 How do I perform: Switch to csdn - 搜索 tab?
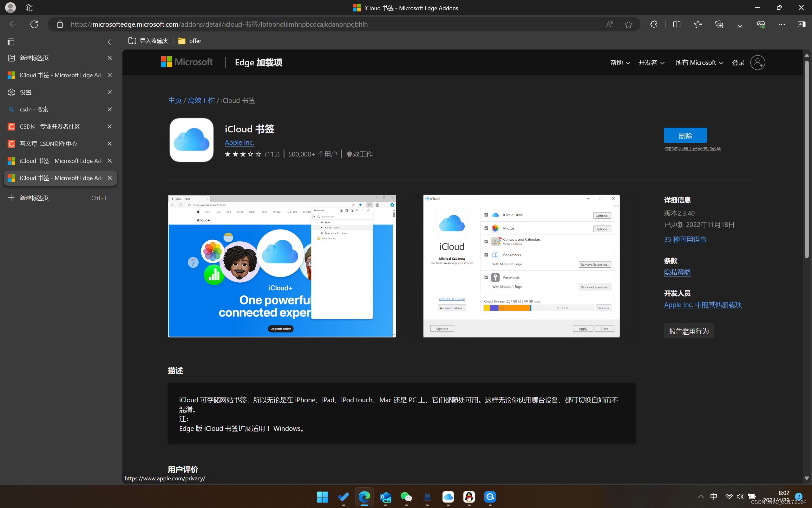click(60, 109)
